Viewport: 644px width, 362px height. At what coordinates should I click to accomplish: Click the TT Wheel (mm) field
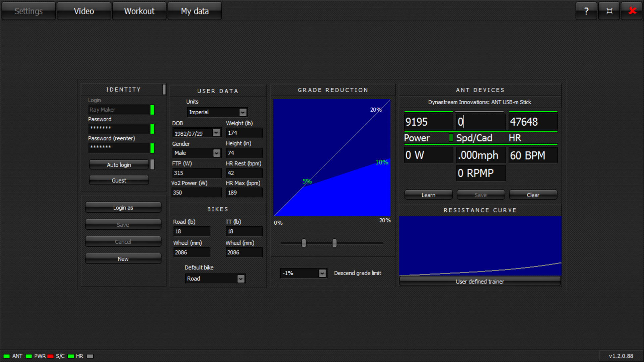click(244, 252)
